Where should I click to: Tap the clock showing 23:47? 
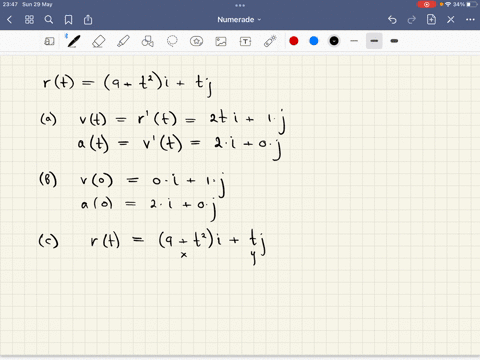click(x=10, y=4)
